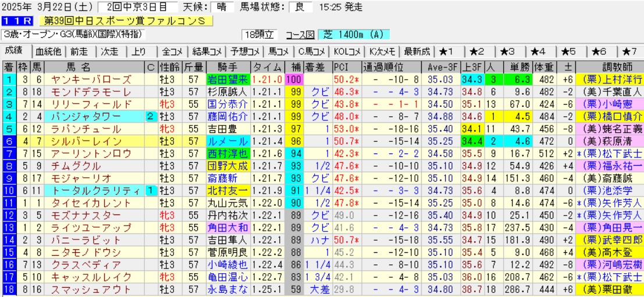
Task: Switch to the 血統他 tab
Action: pyautogui.click(x=48, y=51)
